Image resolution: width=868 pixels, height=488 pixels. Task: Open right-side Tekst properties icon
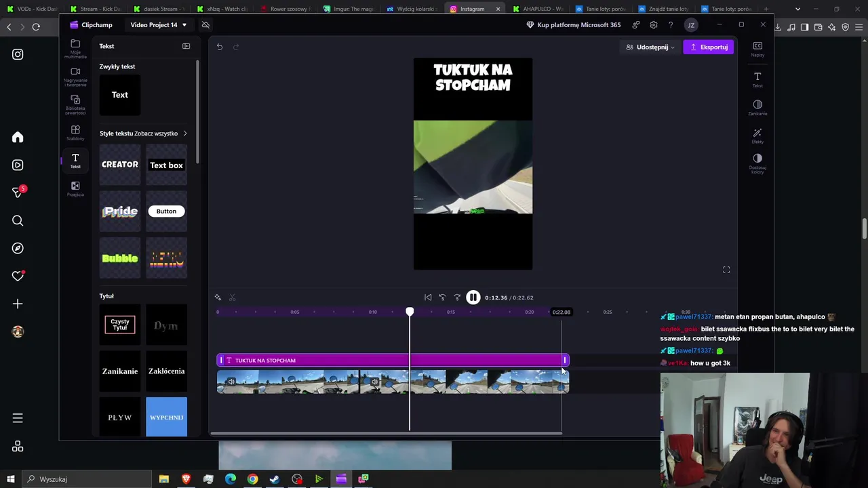pos(757,79)
